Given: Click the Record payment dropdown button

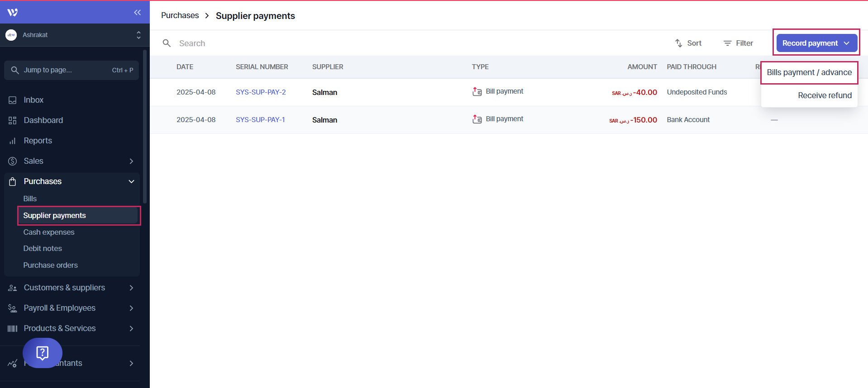Looking at the screenshot, I should coord(816,43).
